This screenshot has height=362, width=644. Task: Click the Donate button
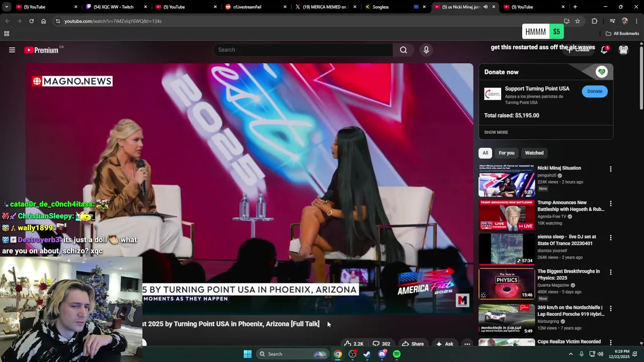(595, 91)
